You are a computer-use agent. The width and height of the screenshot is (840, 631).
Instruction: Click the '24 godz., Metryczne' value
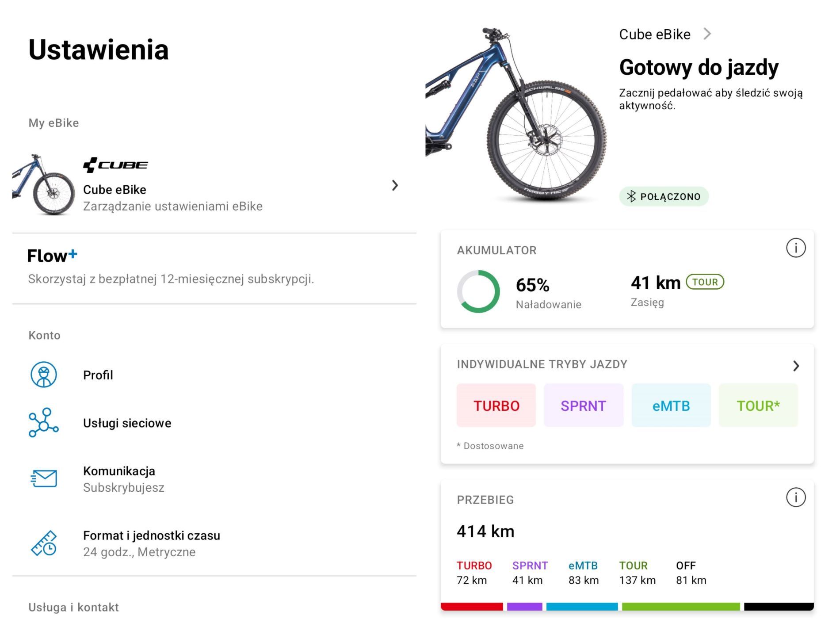point(139,552)
